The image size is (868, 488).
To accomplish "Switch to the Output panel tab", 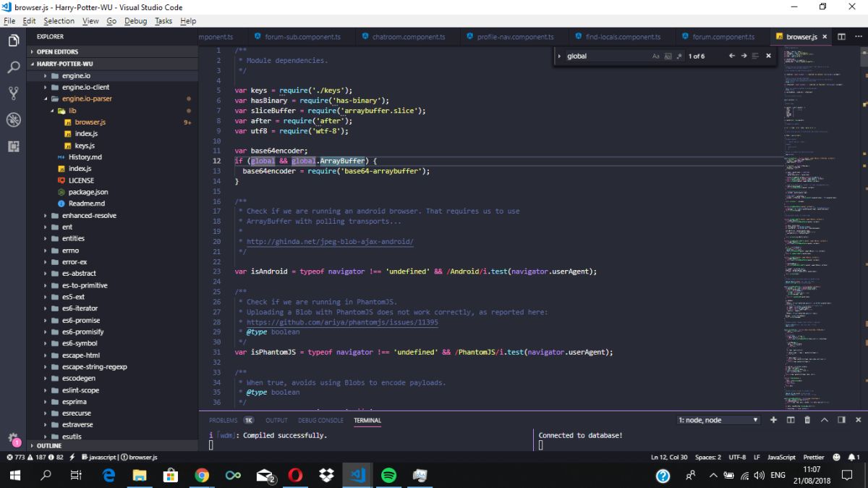I will (276, 420).
